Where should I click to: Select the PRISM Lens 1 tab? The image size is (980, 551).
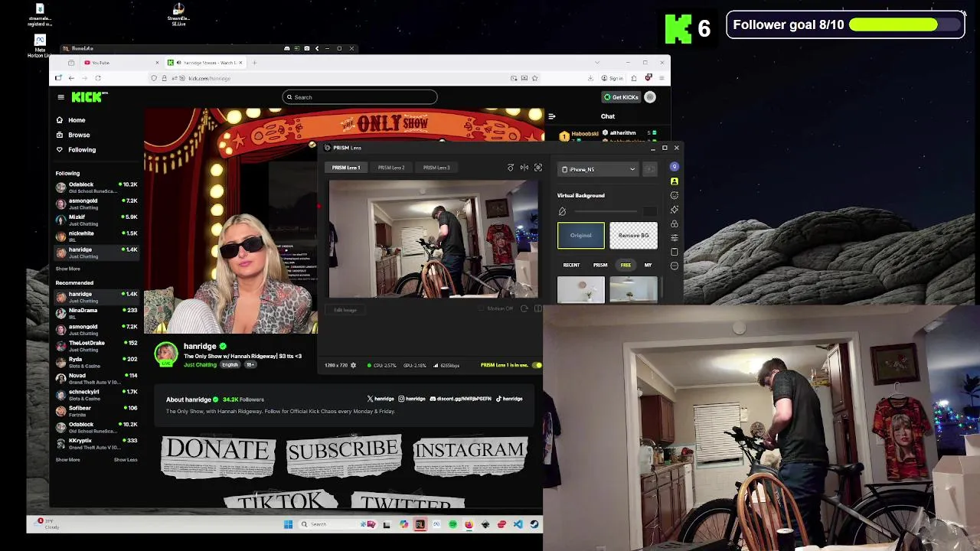[346, 168]
